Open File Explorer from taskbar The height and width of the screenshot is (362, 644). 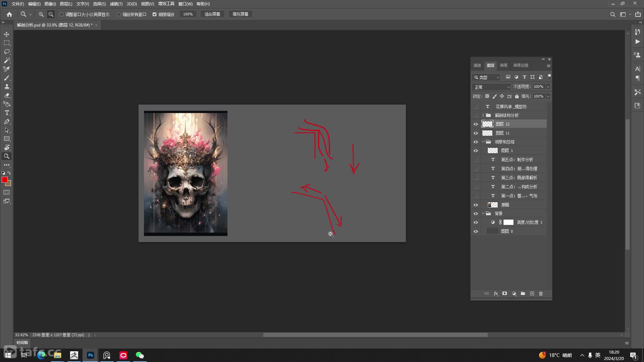pos(58,355)
